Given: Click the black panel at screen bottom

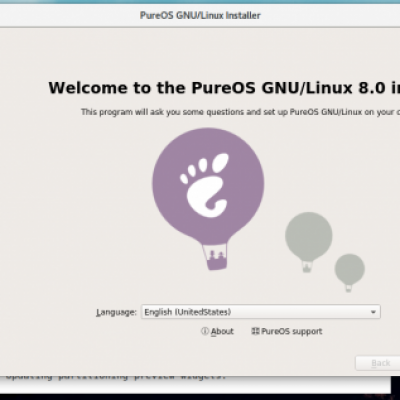Looking at the screenshot, I should (200, 397).
